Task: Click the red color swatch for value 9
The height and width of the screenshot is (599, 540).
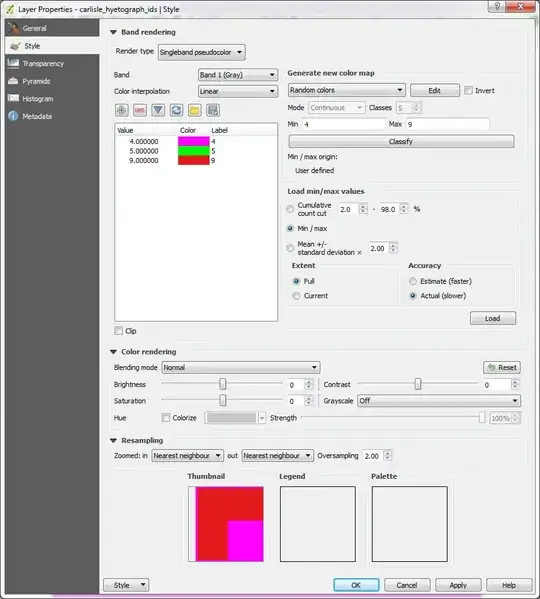Action: pyautogui.click(x=194, y=160)
